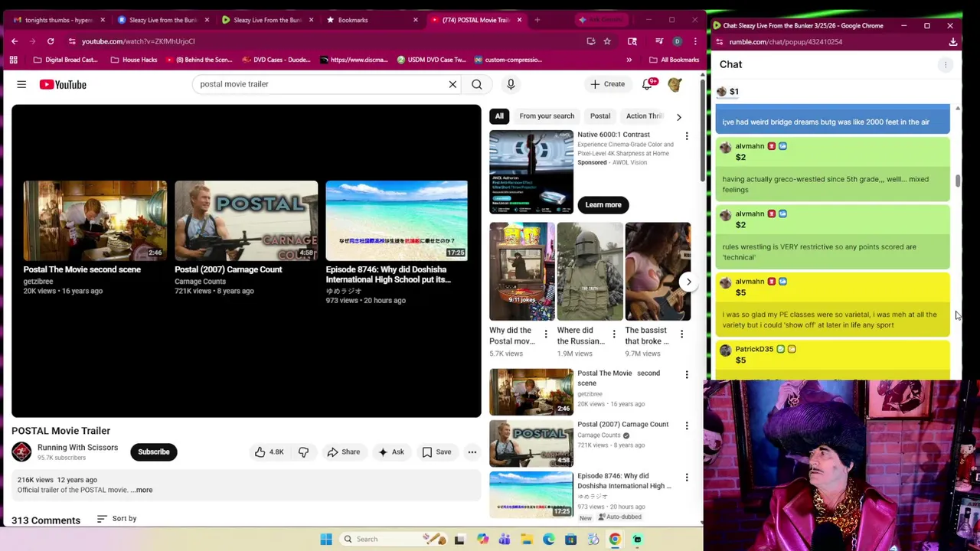Open the DVD Cases - Duode... bookmark

278,60
